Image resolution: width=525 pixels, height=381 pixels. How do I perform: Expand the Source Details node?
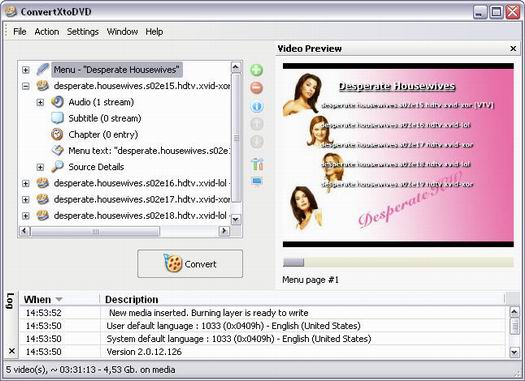click(x=40, y=167)
